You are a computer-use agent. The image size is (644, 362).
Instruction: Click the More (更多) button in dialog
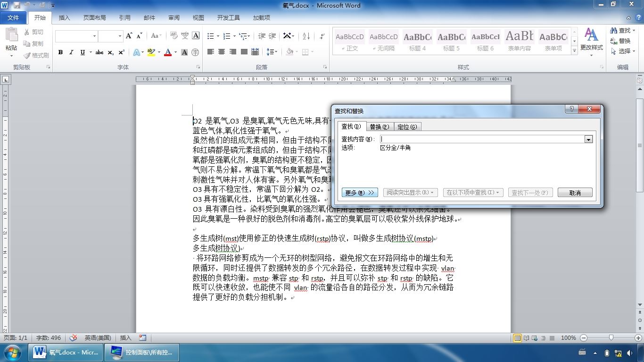pos(360,193)
